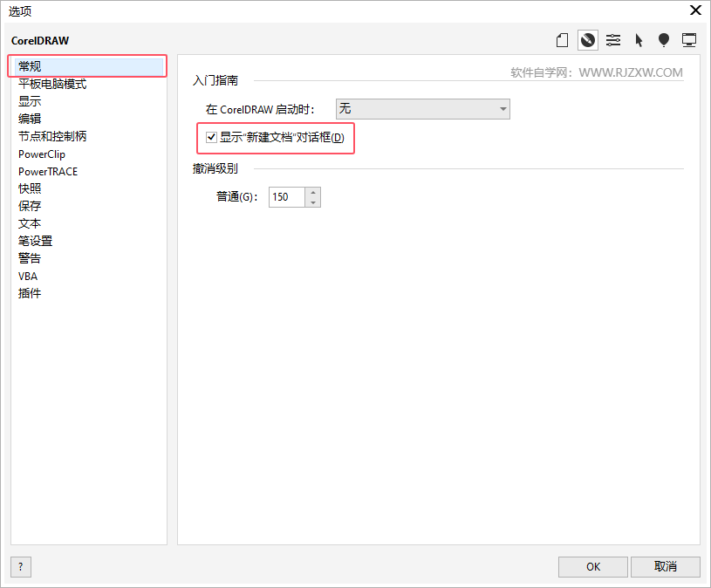
Task: Open the Global options balloon icon
Action: (664, 40)
